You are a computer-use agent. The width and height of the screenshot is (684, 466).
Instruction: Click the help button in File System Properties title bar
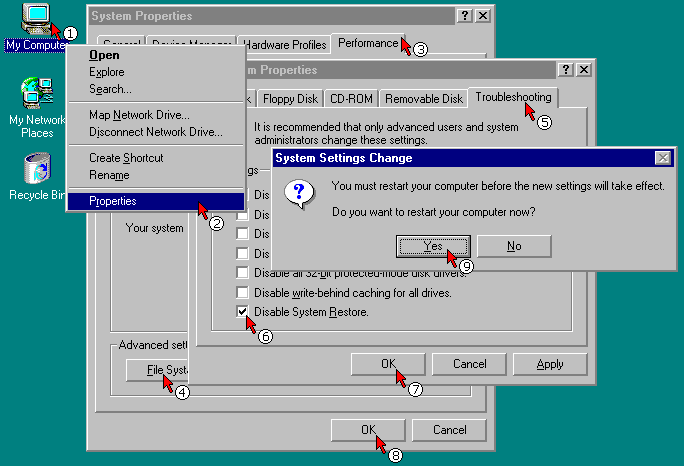coord(566,69)
